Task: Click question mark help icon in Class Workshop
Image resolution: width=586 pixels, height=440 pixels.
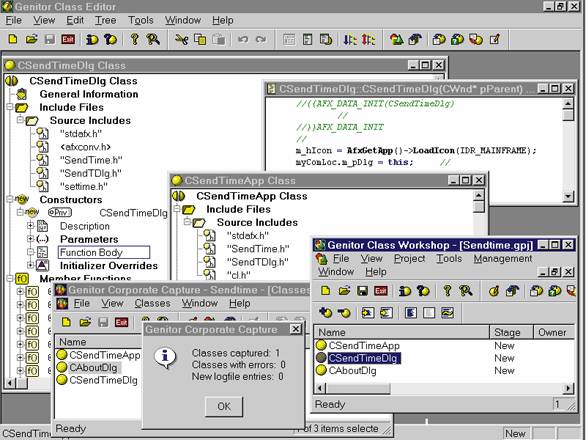Action: (x=447, y=290)
